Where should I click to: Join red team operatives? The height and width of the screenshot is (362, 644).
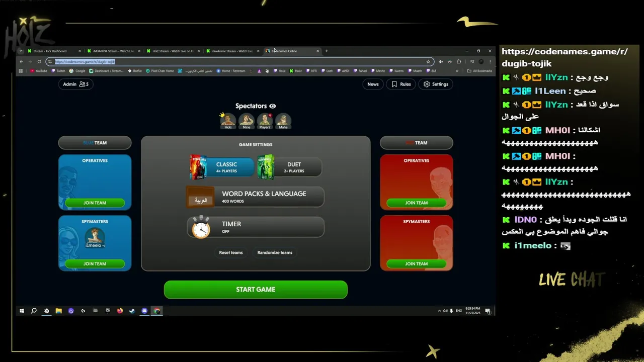pyautogui.click(x=416, y=203)
